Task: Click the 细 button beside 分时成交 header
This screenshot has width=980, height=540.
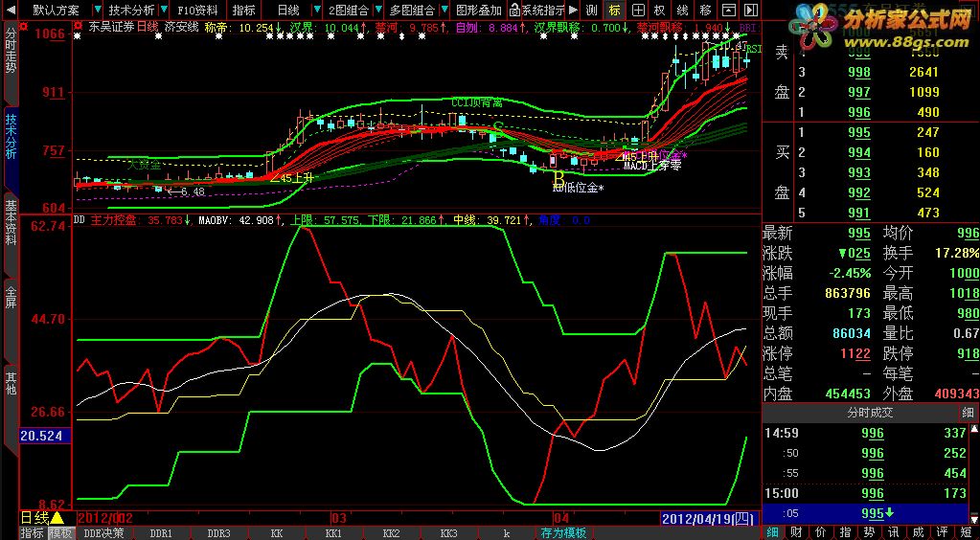Action: 969,413
